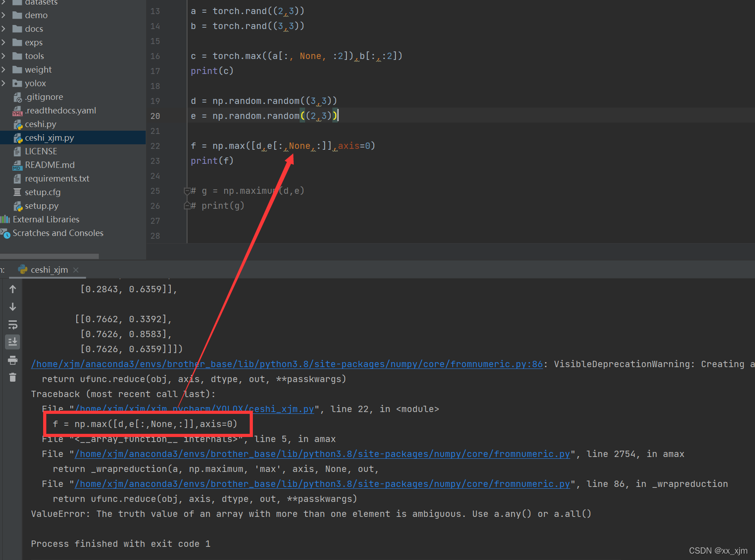
Task: Click the requirements.txt file icon
Action: (17, 179)
